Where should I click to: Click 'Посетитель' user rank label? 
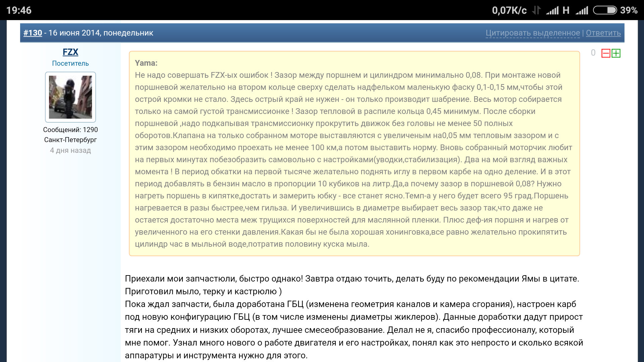70,63
